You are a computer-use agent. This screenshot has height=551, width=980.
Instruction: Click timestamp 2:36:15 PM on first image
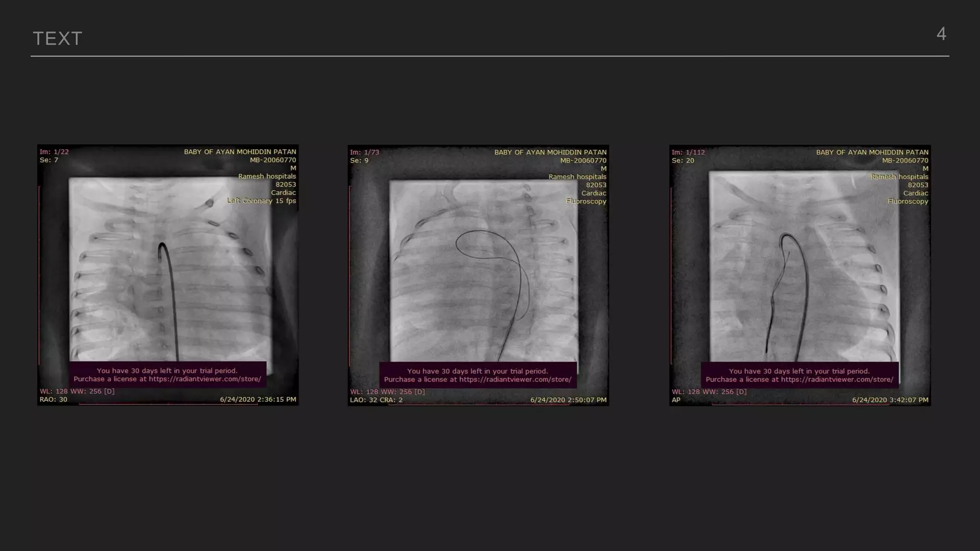click(258, 399)
